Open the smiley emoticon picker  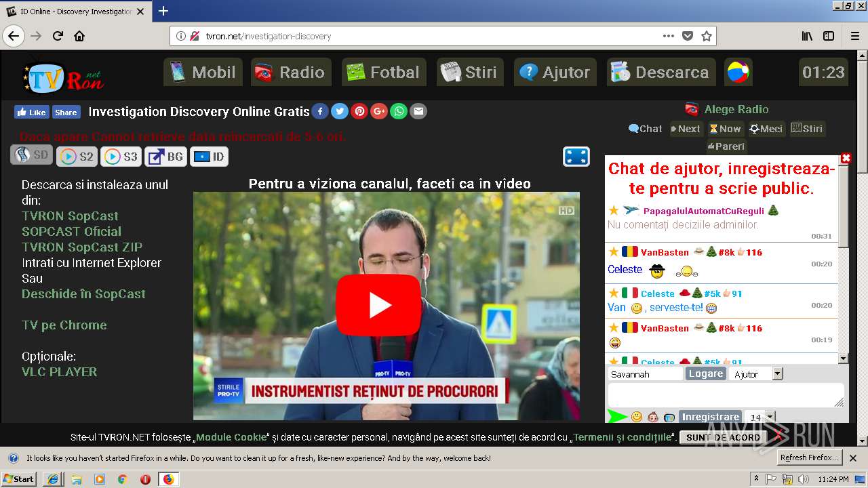click(x=637, y=417)
